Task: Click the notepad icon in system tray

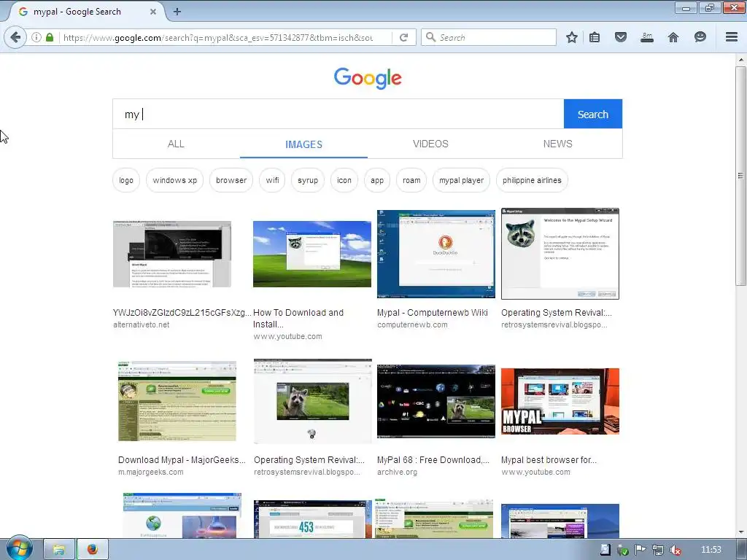Action: pos(605,550)
